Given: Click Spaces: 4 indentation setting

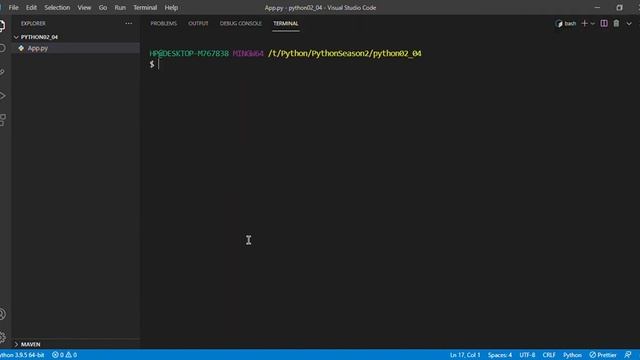Looking at the screenshot, I should tap(500, 355).
